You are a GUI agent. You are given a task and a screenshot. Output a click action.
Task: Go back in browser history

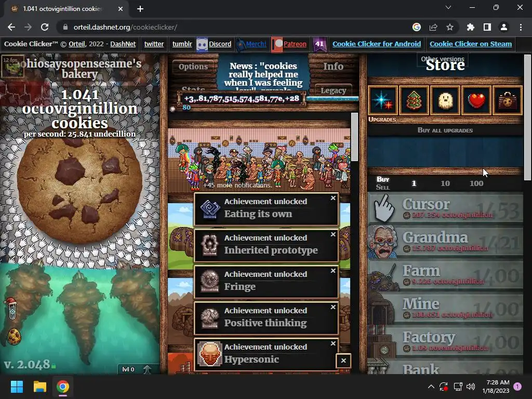point(11,27)
